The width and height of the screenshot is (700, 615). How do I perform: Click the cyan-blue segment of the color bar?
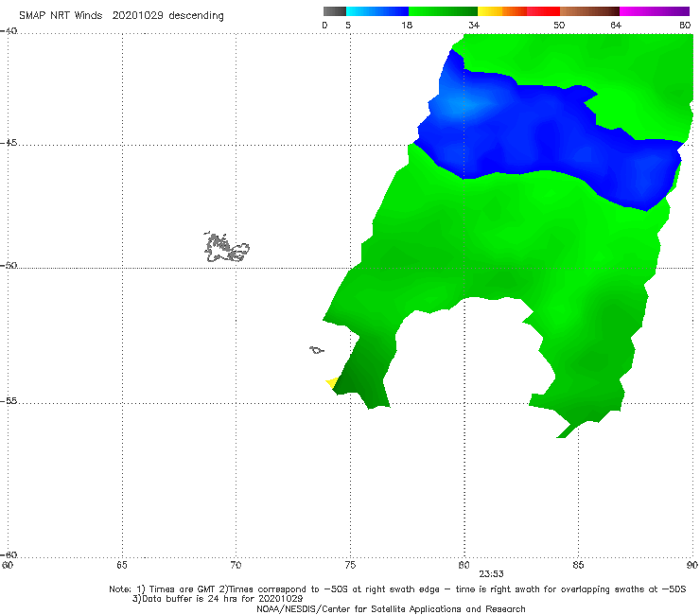[x=377, y=11]
